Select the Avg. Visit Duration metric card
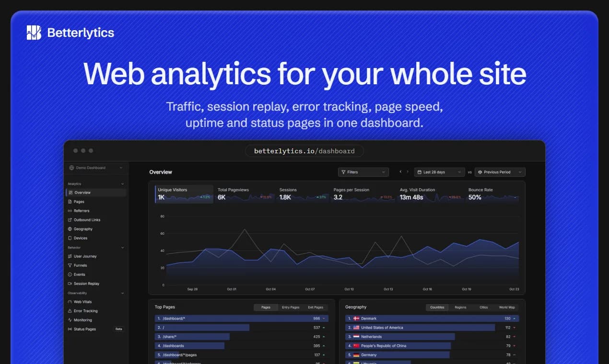This screenshot has height=364, width=609. [x=430, y=194]
